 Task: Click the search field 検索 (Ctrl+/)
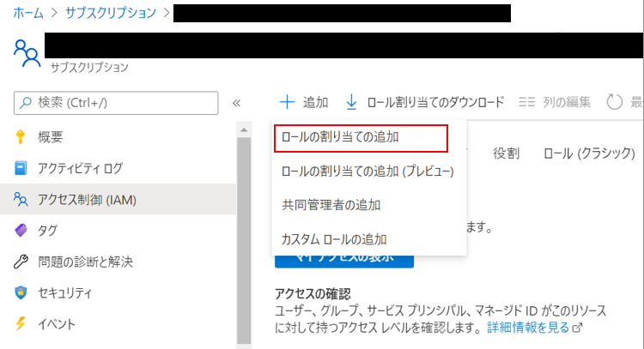(116, 103)
